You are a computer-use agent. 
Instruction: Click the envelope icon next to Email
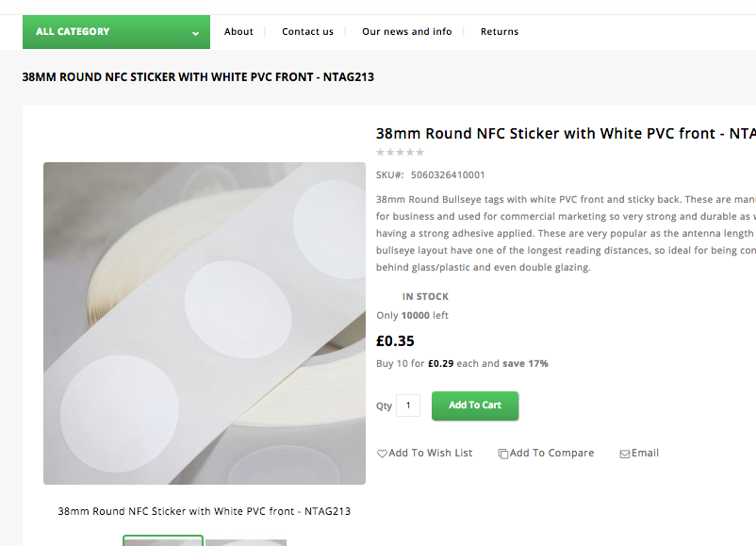tap(624, 454)
